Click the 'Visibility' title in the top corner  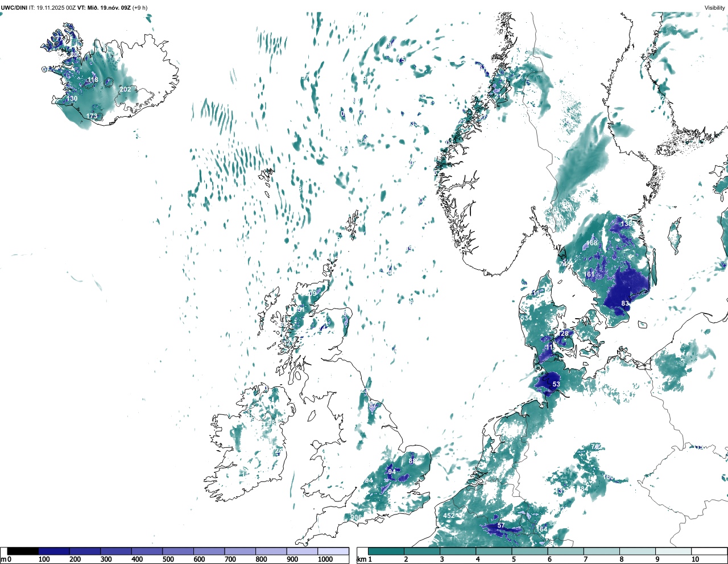(x=715, y=7)
